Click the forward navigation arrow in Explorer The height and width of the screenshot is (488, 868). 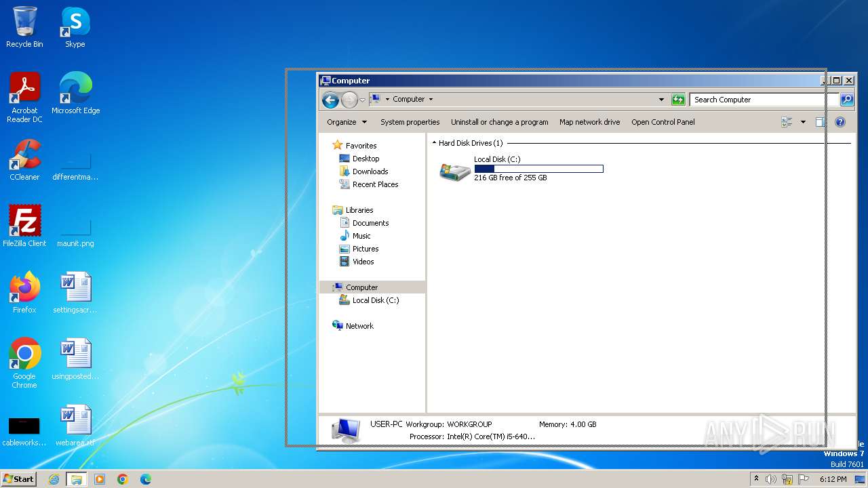(x=349, y=100)
